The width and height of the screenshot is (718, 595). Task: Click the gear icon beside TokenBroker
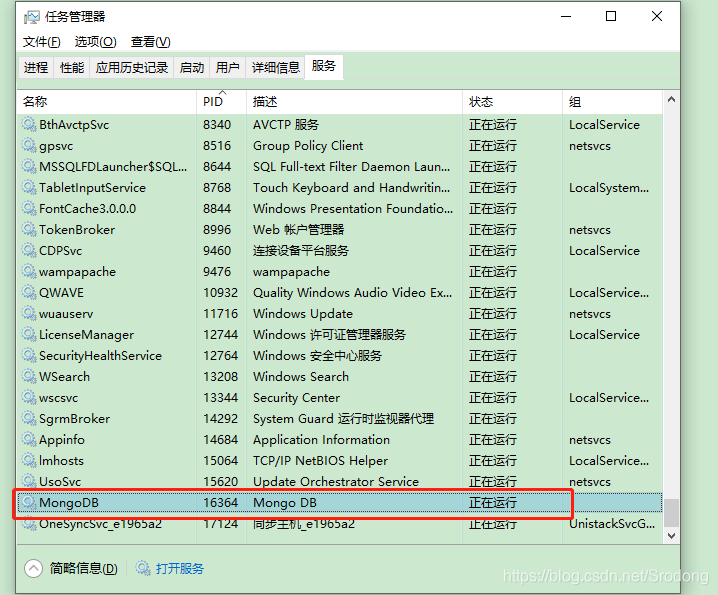coord(29,229)
